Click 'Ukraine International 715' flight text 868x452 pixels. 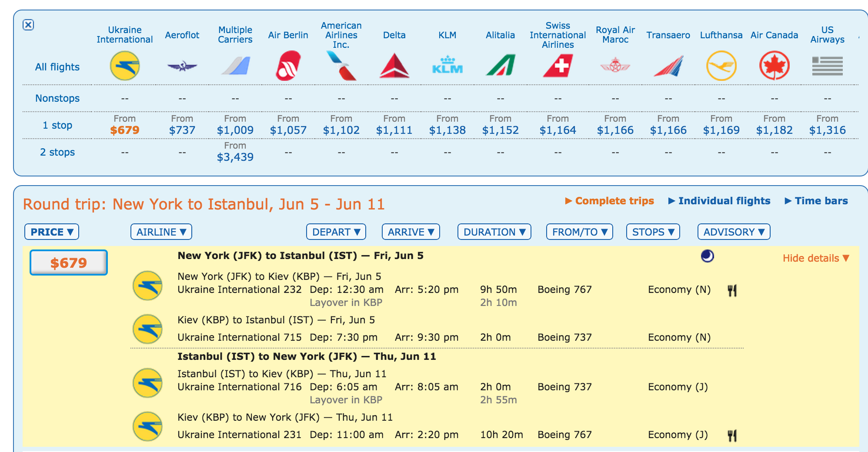(x=240, y=337)
